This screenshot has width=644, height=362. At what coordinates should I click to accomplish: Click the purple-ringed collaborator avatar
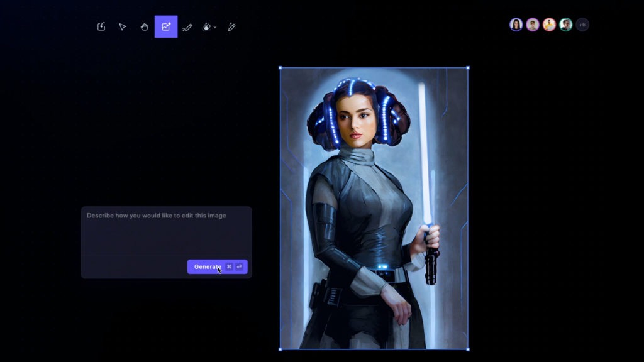[x=533, y=25]
